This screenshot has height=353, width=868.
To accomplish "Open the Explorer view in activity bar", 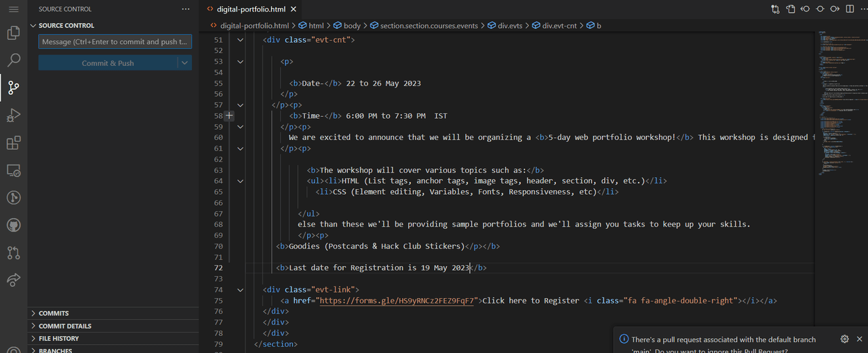I will click(14, 33).
